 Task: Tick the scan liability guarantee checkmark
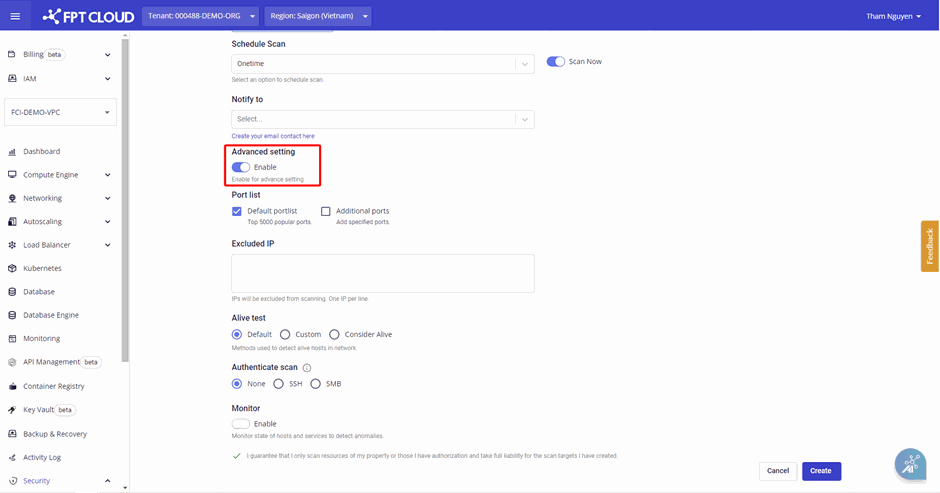click(x=237, y=456)
